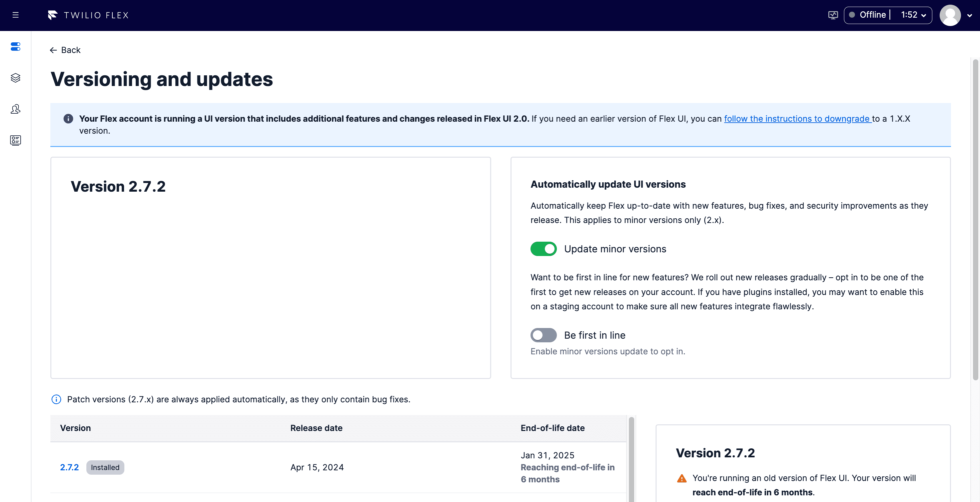The height and width of the screenshot is (502, 980).
Task: Go back using the Back link
Action: (x=65, y=50)
